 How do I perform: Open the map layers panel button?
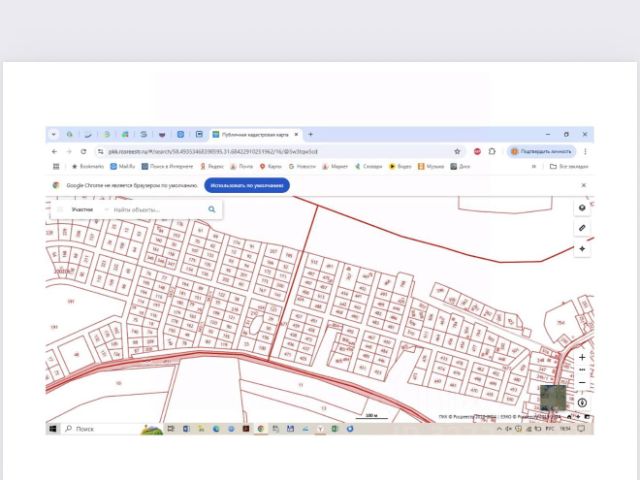(582, 208)
